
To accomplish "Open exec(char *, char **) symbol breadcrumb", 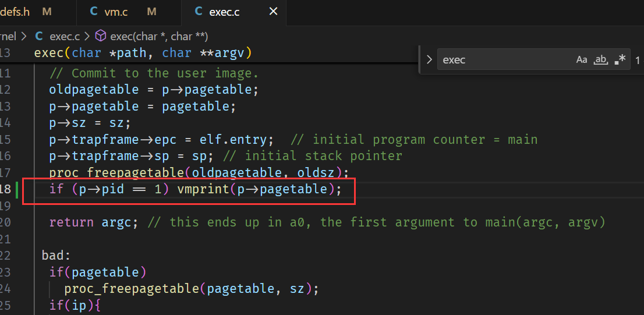I will coord(159,36).
